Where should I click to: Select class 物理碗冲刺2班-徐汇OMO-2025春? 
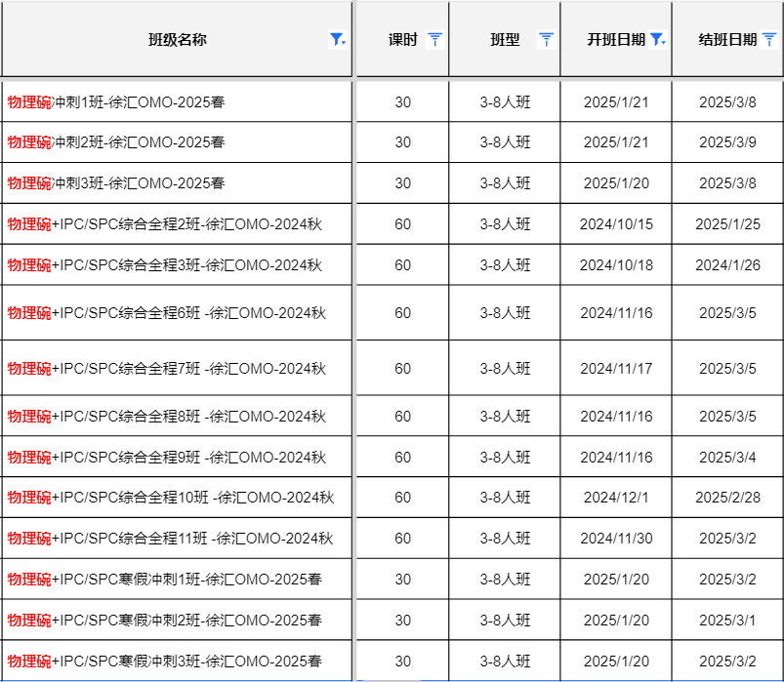pyautogui.click(x=116, y=142)
